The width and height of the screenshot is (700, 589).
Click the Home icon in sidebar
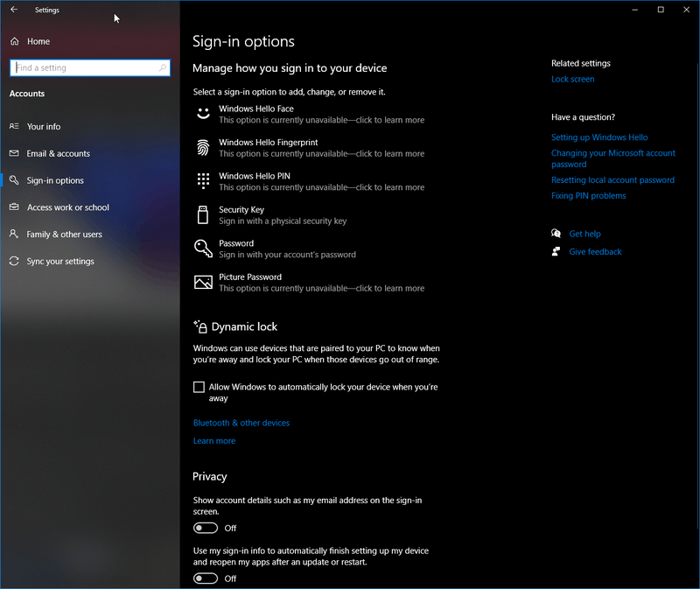pyautogui.click(x=14, y=41)
